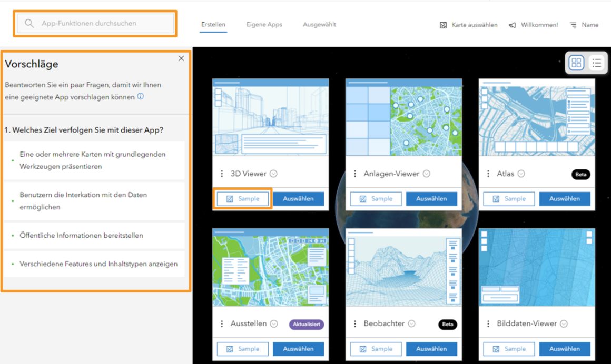Viewport: 611px width, 364px height.
Task: View Sample for Atlas template
Action: pos(509,198)
